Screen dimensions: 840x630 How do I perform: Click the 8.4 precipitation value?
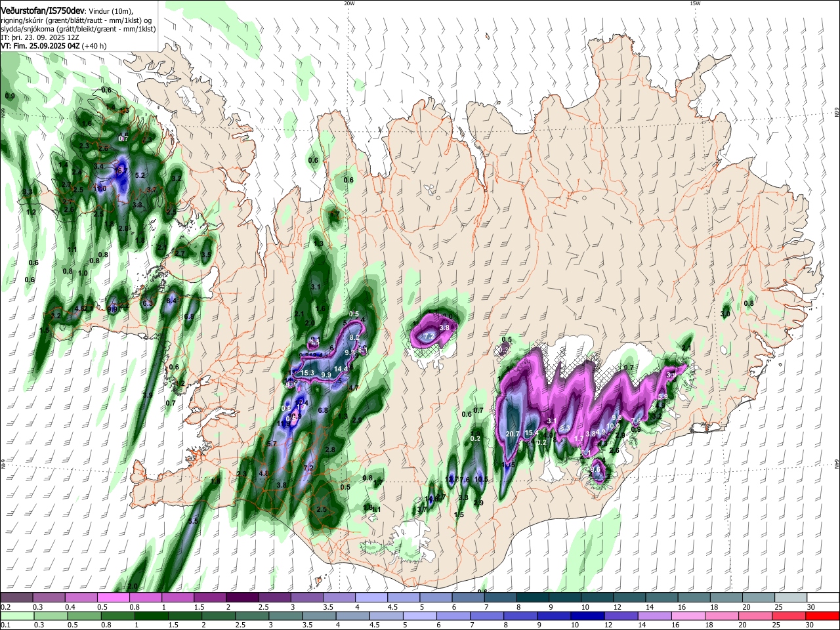point(172,301)
